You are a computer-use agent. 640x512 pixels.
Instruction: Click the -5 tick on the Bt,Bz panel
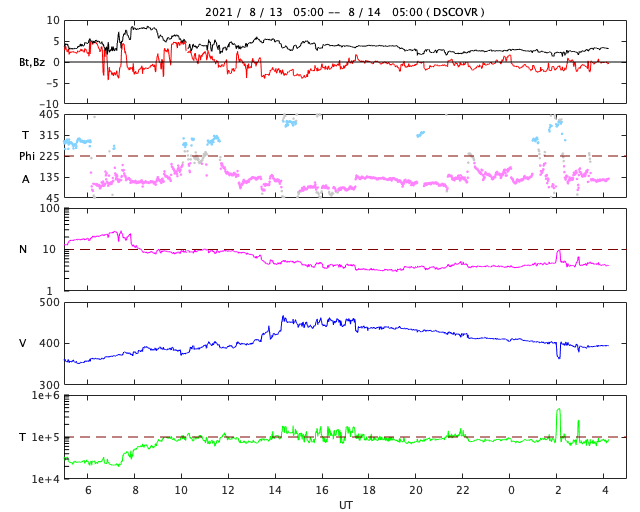(x=51, y=83)
